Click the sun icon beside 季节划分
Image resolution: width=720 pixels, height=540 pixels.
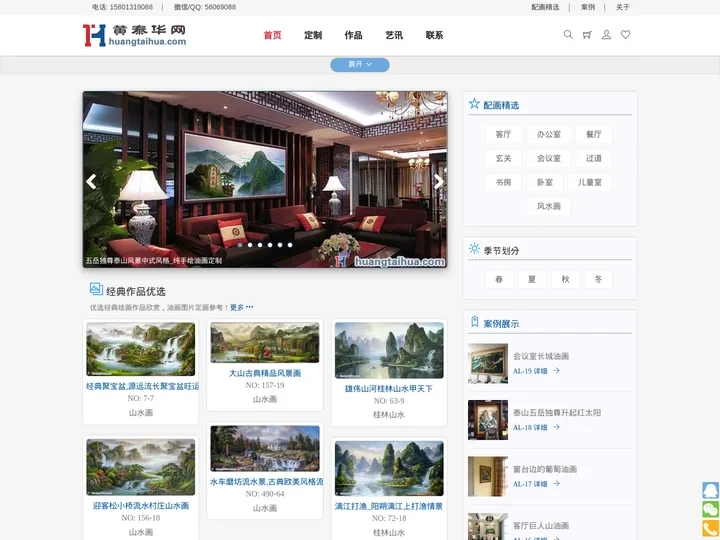click(x=474, y=249)
